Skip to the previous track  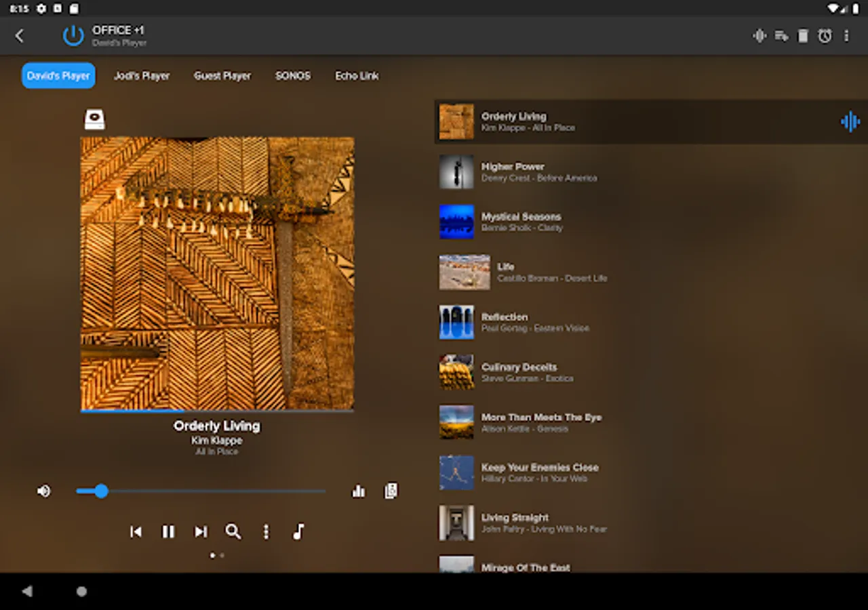tap(136, 532)
